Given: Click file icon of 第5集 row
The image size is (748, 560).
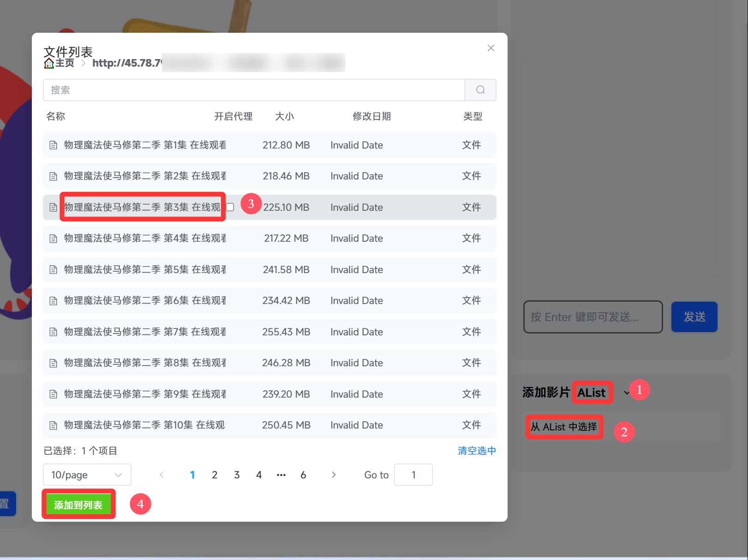Looking at the screenshot, I should click(54, 270).
